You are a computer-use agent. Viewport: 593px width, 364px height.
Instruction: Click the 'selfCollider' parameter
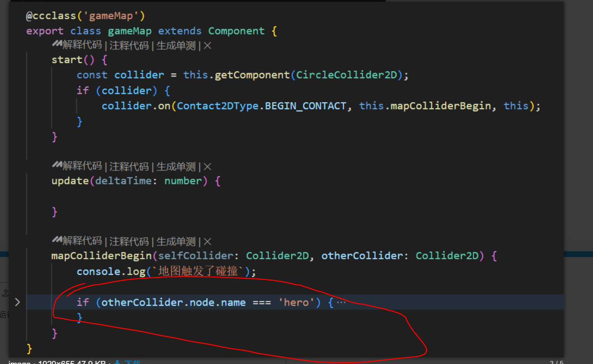click(195, 256)
